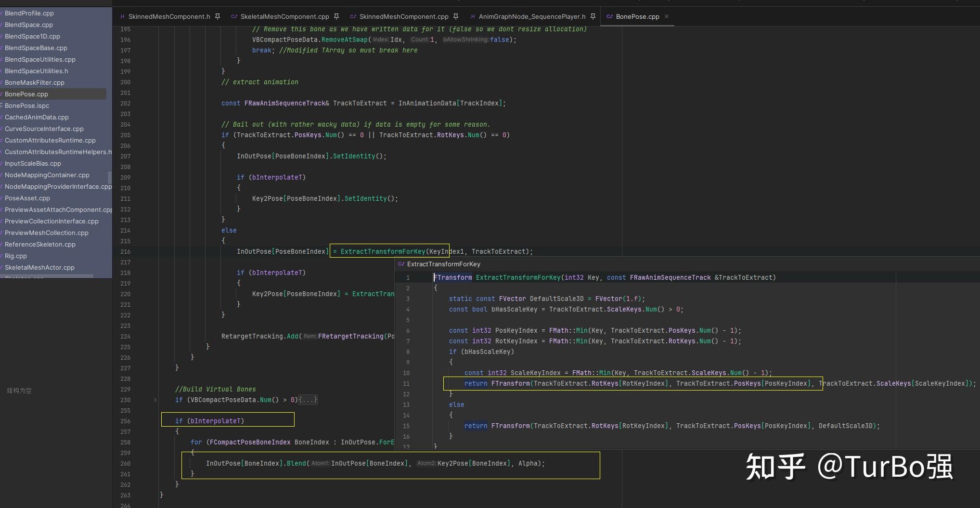
Task: Select PoseAsset.cpp in the file list
Action: pyautogui.click(x=27, y=198)
